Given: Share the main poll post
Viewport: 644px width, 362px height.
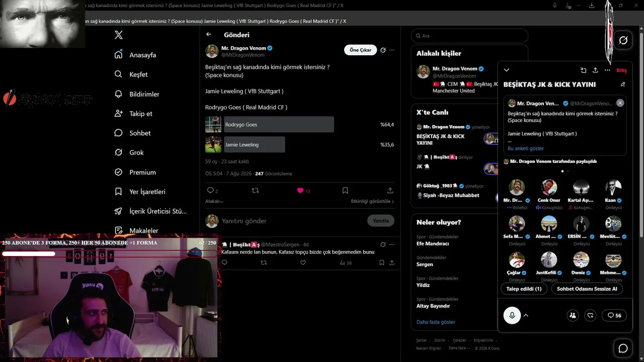Looking at the screenshot, I should point(390,191).
